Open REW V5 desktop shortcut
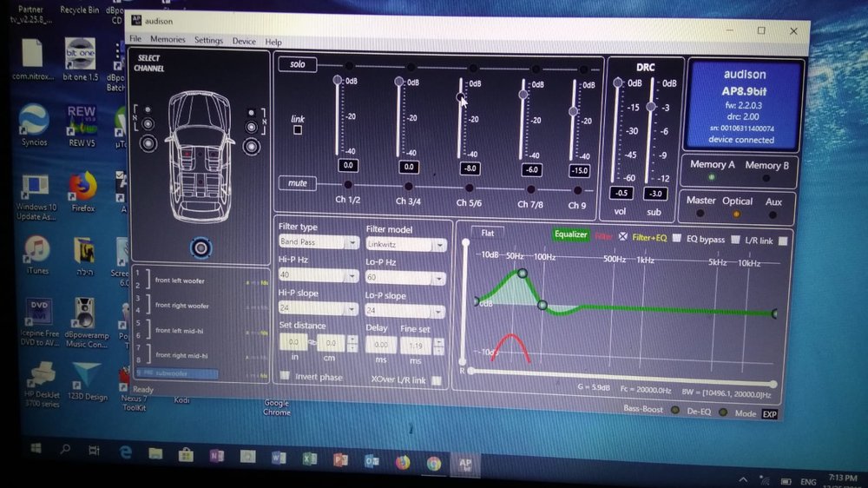The height and width of the screenshot is (488, 868). (x=82, y=126)
